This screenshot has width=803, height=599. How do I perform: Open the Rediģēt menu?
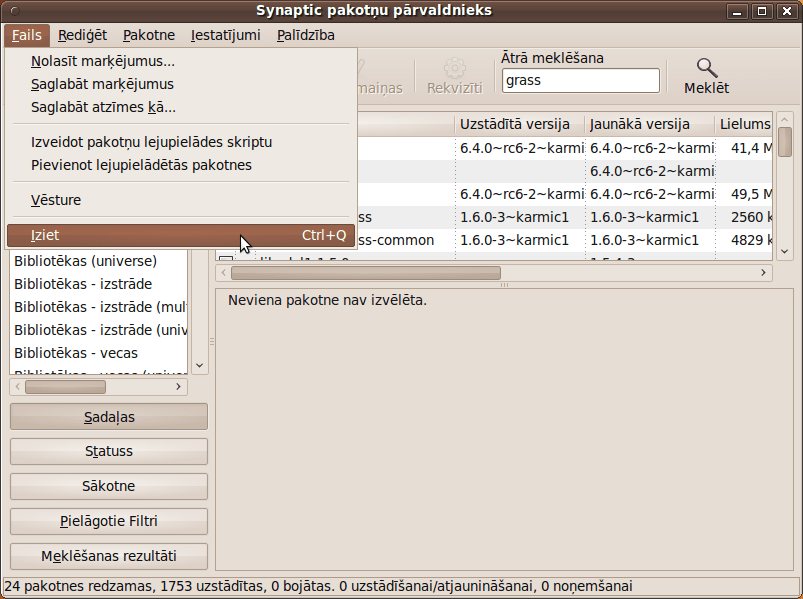(x=82, y=35)
